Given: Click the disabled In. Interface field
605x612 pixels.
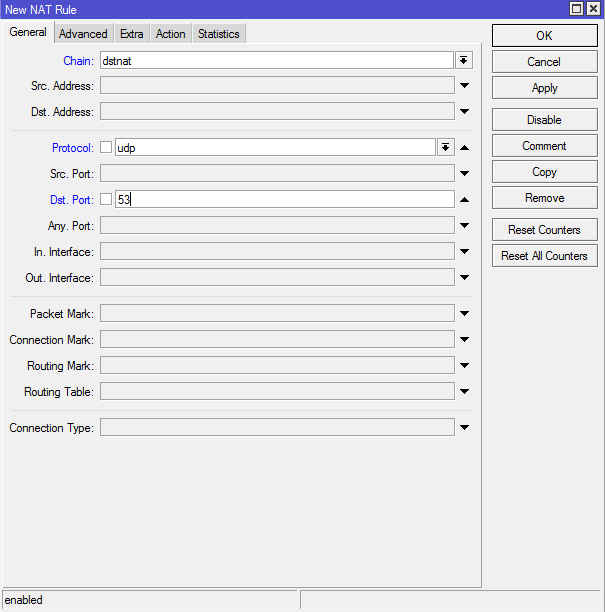Looking at the screenshot, I should pos(277,251).
